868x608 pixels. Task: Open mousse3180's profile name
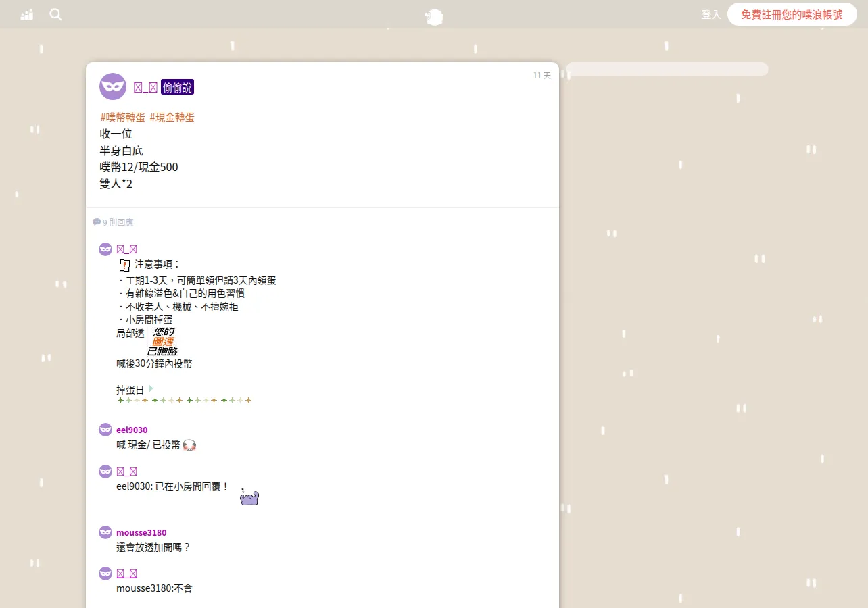[141, 532]
